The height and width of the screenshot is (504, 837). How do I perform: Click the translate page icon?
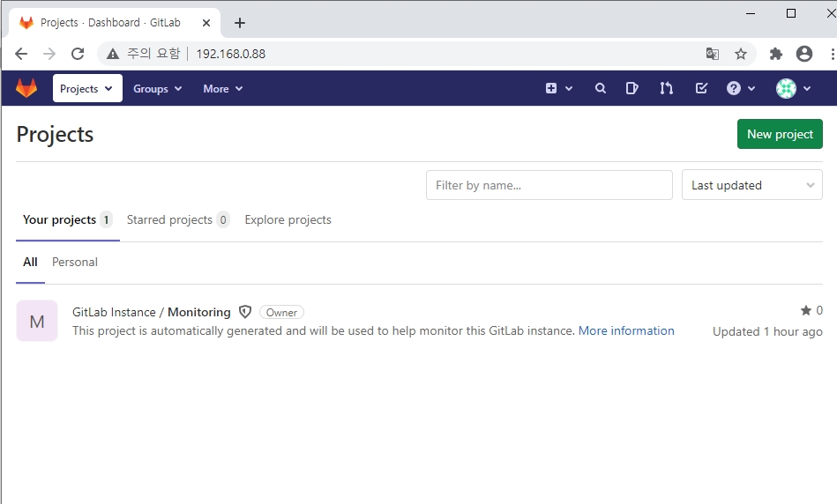[712, 54]
